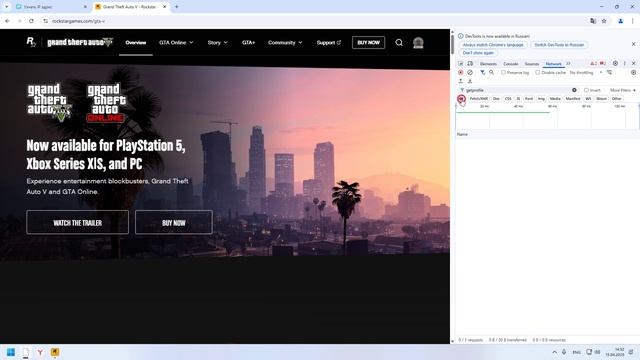
Task: Click Switch DevTools to Russian
Action: point(559,45)
